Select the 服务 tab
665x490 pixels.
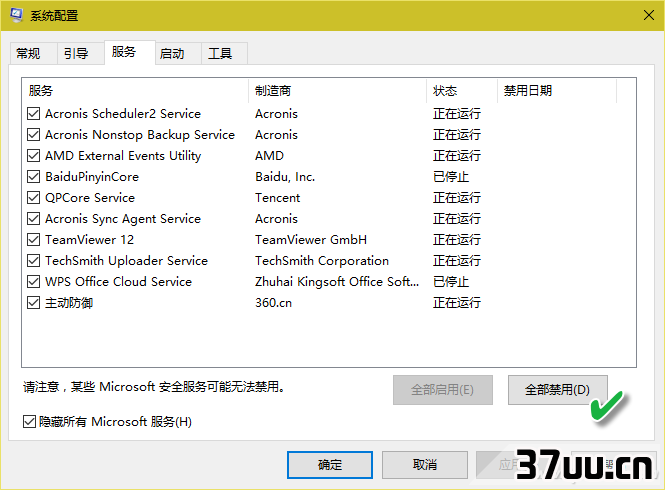click(x=129, y=52)
